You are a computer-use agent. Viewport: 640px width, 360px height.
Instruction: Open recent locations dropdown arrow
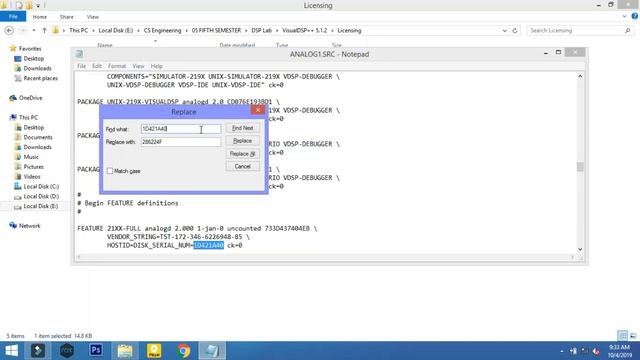point(34,31)
